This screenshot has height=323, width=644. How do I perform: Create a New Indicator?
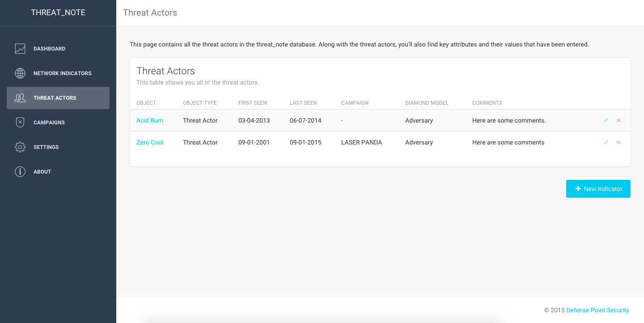pyautogui.click(x=598, y=189)
